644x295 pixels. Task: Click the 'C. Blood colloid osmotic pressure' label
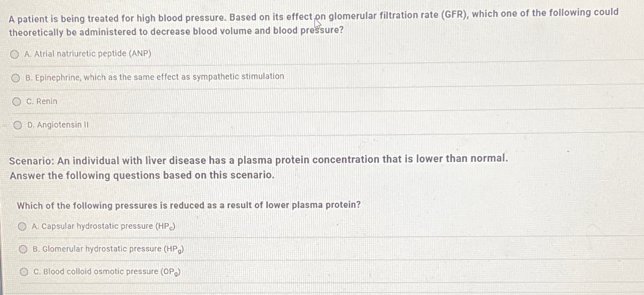click(x=107, y=272)
